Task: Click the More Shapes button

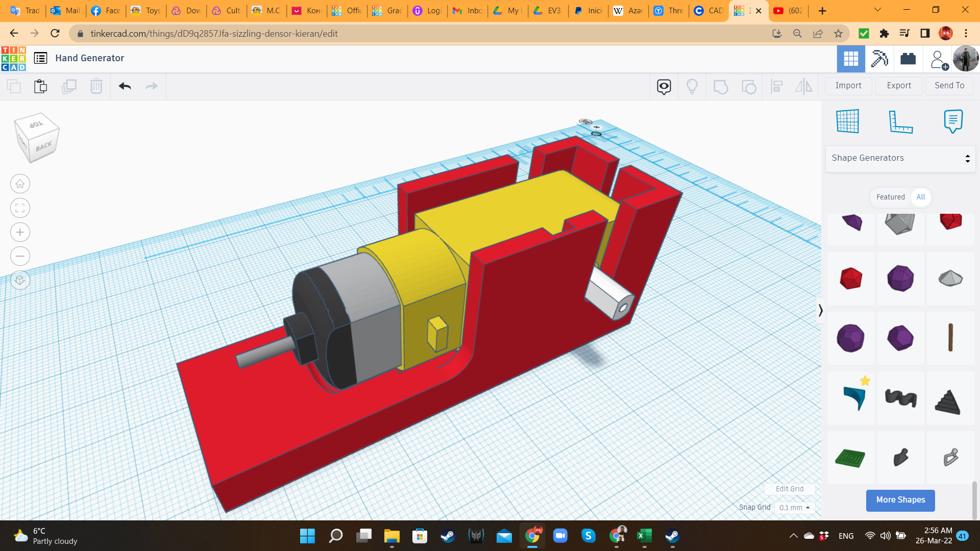Action: tap(900, 500)
